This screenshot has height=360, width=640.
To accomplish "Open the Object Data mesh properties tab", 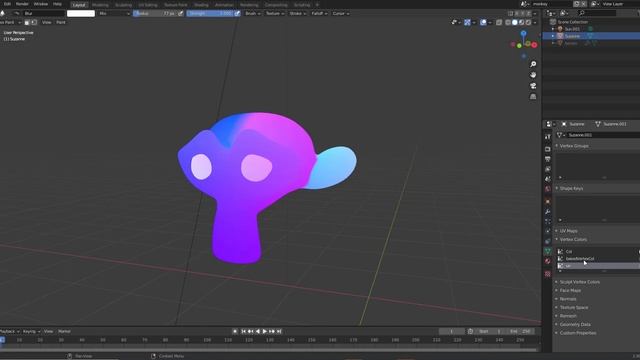I will coord(548,251).
